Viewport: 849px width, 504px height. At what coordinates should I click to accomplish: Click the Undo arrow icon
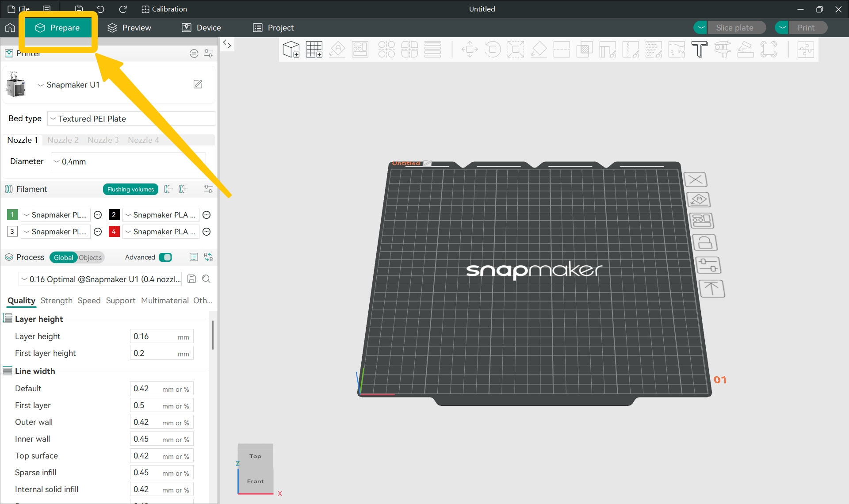(x=100, y=9)
